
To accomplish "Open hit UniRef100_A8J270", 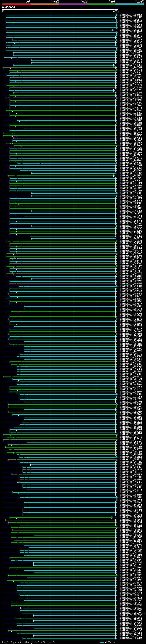I will click(x=131, y=22).
